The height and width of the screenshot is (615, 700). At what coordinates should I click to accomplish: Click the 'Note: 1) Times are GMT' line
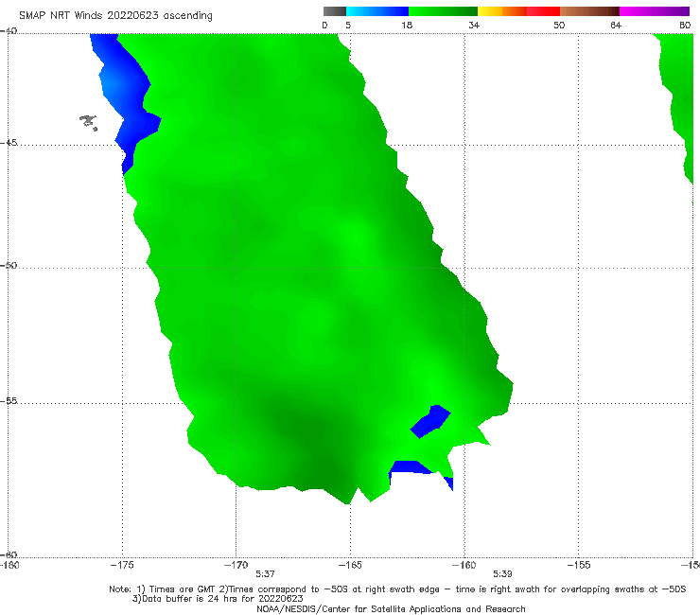pyautogui.click(x=397, y=589)
